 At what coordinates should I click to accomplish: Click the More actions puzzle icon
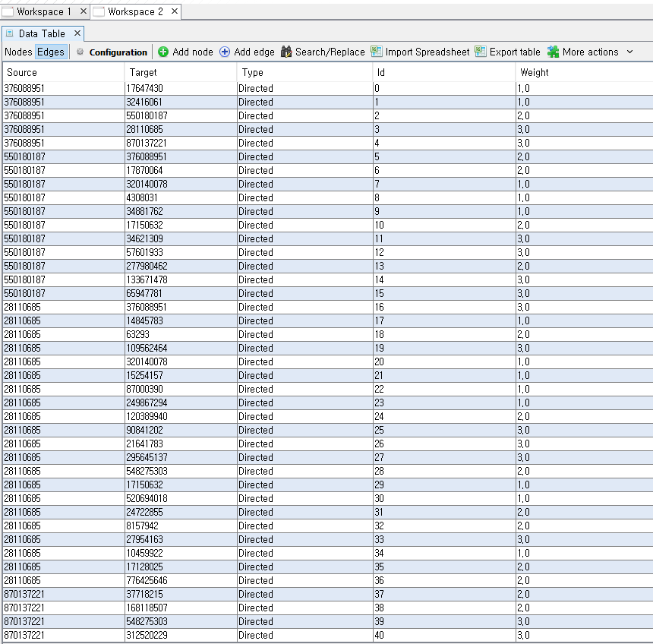click(x=554, y=52)
